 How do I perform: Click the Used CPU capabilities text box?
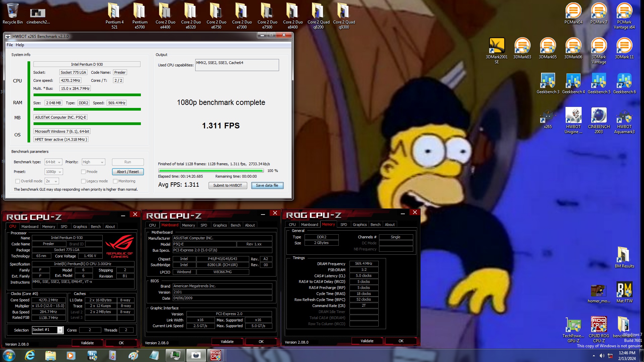point(237,65)
